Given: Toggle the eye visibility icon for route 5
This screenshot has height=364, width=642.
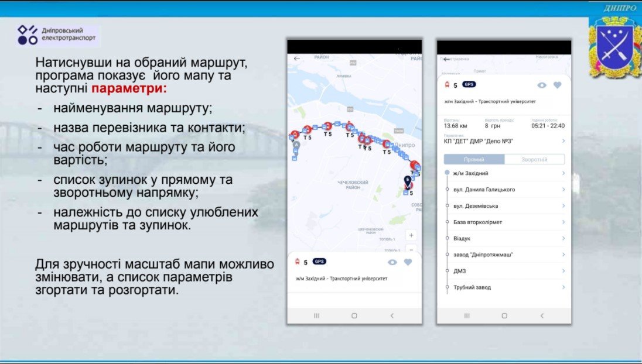Looking at the screenshot, I should pyautogui.click(x=542, y=85).
